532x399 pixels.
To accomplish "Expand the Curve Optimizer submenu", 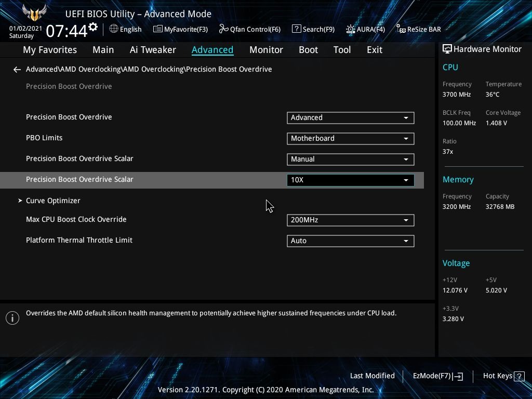I will tap(53, 201).
